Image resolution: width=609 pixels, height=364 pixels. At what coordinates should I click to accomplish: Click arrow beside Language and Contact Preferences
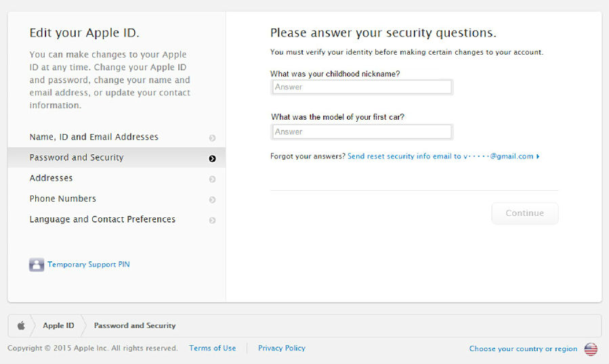click(x=212, y=220)
